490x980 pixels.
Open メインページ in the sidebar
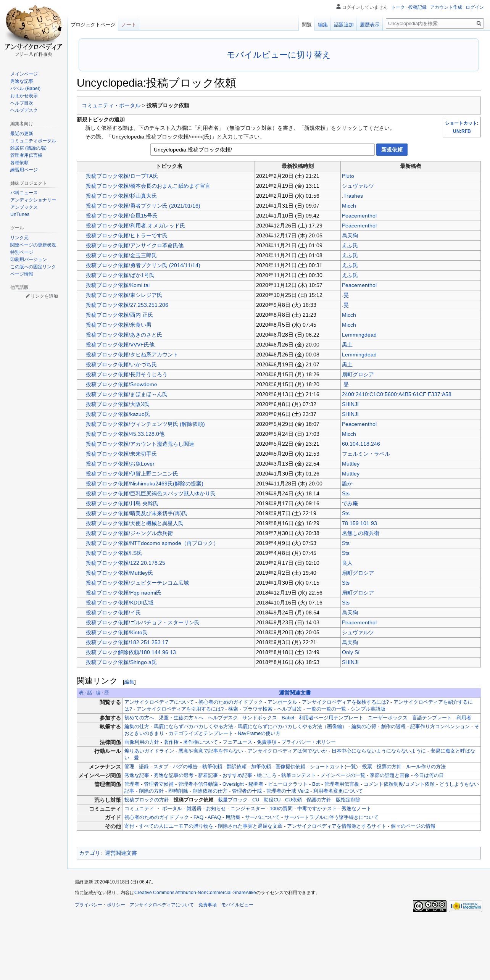24,74
